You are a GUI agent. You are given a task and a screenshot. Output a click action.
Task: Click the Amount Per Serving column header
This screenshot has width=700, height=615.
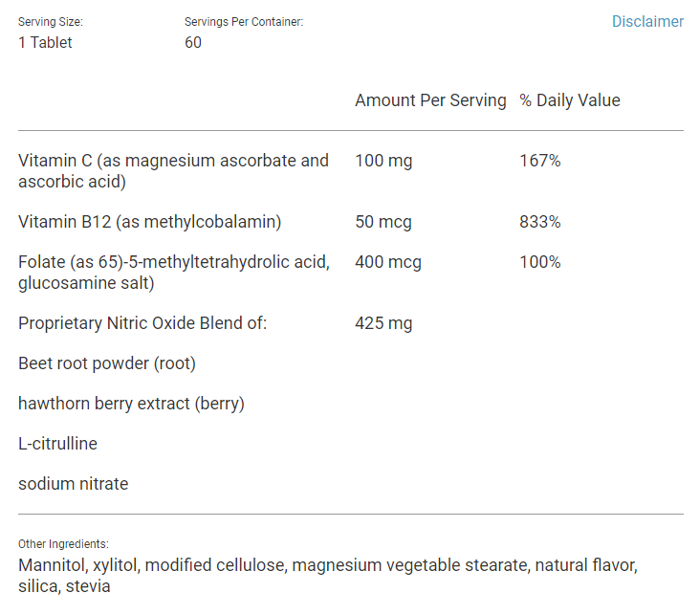click(x=430, y=100)
